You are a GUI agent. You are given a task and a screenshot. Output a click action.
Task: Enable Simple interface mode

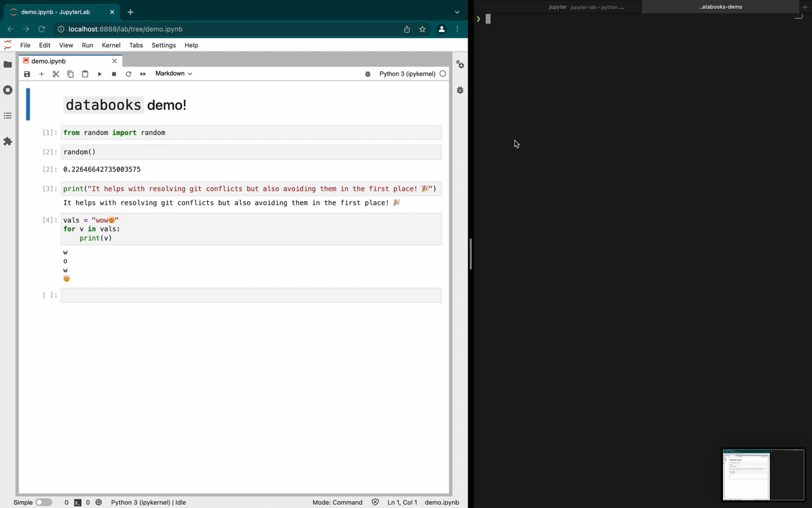(43, 502)
